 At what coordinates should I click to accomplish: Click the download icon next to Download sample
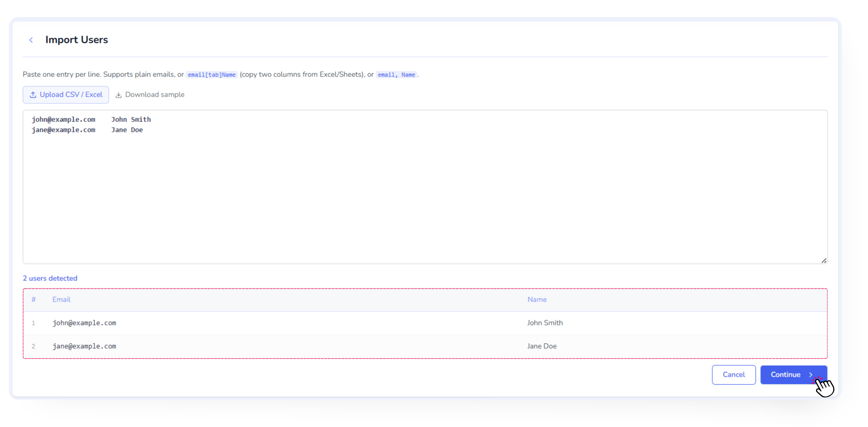tap(118, 95)
